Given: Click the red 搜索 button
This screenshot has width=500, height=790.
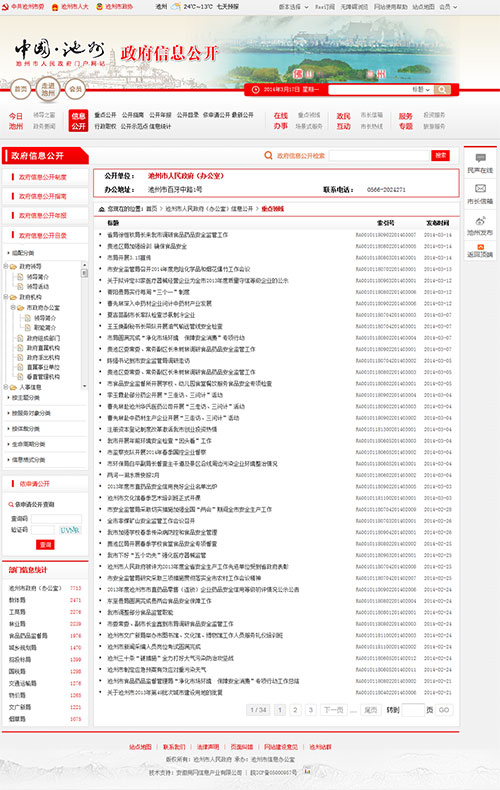Looking at the screenshot, I should pyautogui.click(x=441, y=156).
